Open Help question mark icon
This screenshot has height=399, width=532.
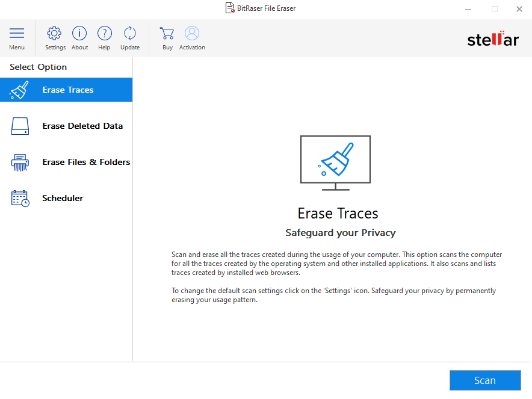coord(105,33)
